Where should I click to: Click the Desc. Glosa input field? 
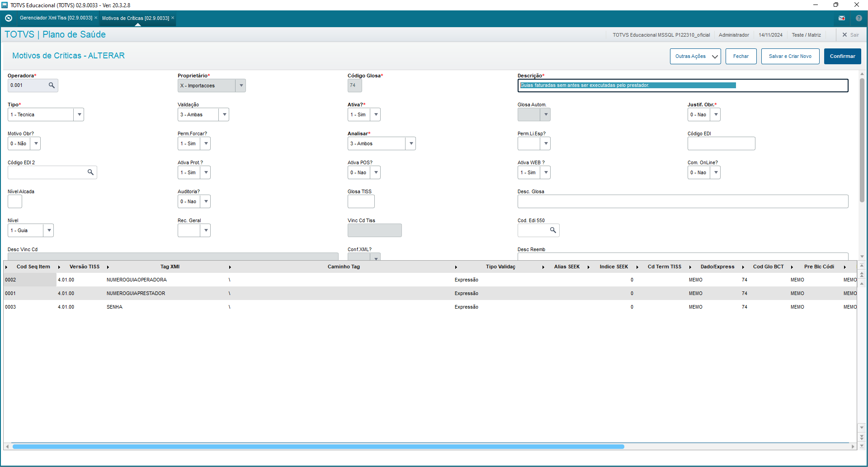pos(683,201)
